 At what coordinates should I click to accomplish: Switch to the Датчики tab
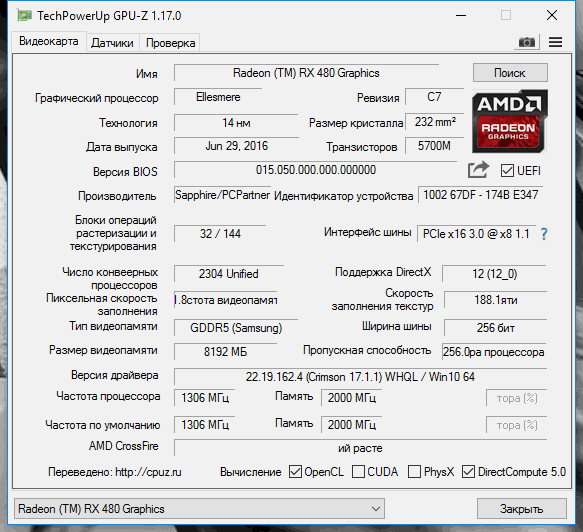tap(112, 43)
